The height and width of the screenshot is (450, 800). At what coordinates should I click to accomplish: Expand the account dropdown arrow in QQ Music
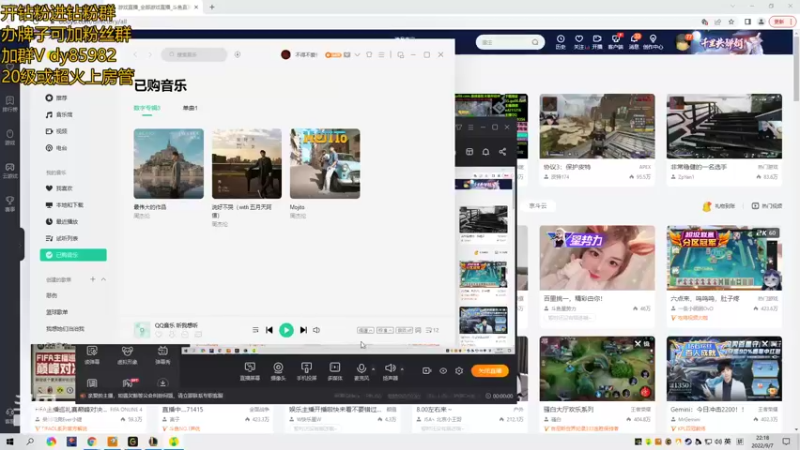(x=357, y=55)
